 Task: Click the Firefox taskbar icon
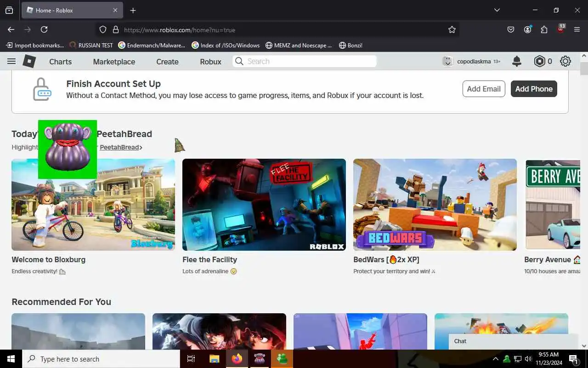[x=237, y=359]
